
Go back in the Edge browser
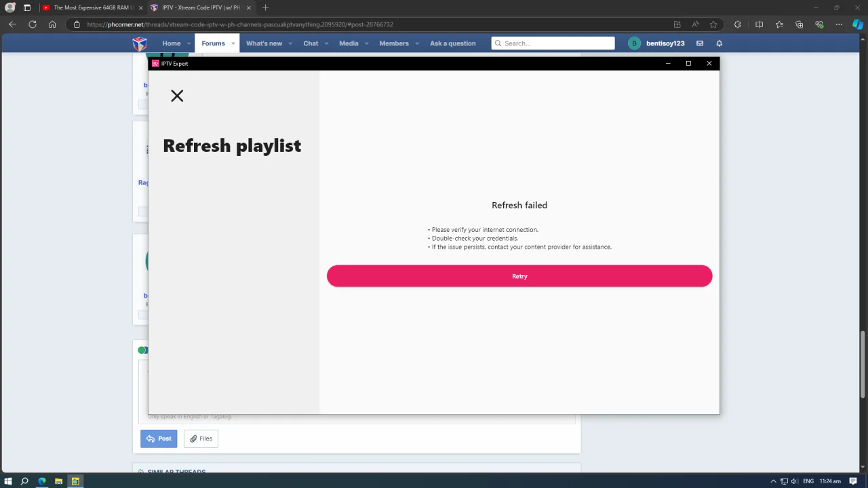[12, 24]
